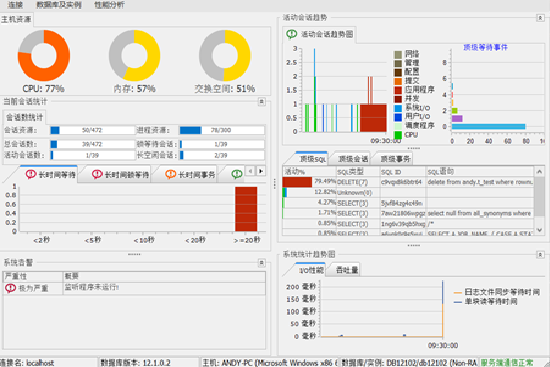The image size is (550, 367).
Task: Select the Unknown(0) row in top SQL
Action: click(408, 192)
